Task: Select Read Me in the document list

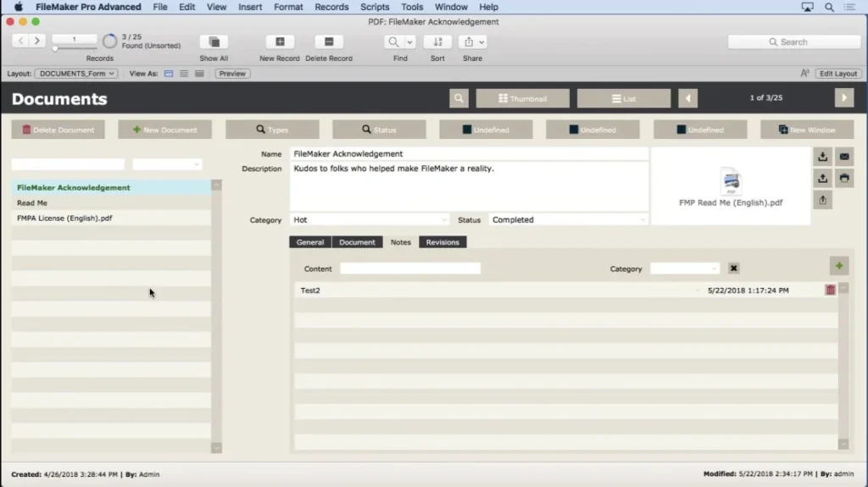Action: tap(111, 203)
